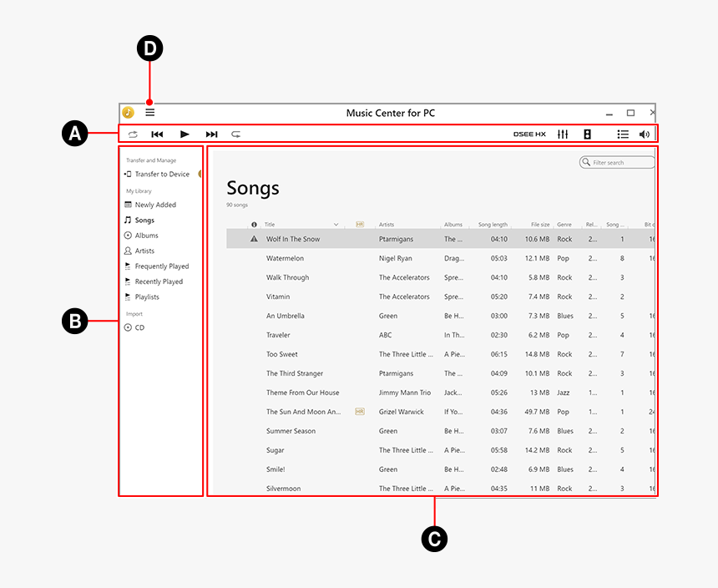
Task: Click artist ABC in Traveler row
Action: tap(385, 335)
